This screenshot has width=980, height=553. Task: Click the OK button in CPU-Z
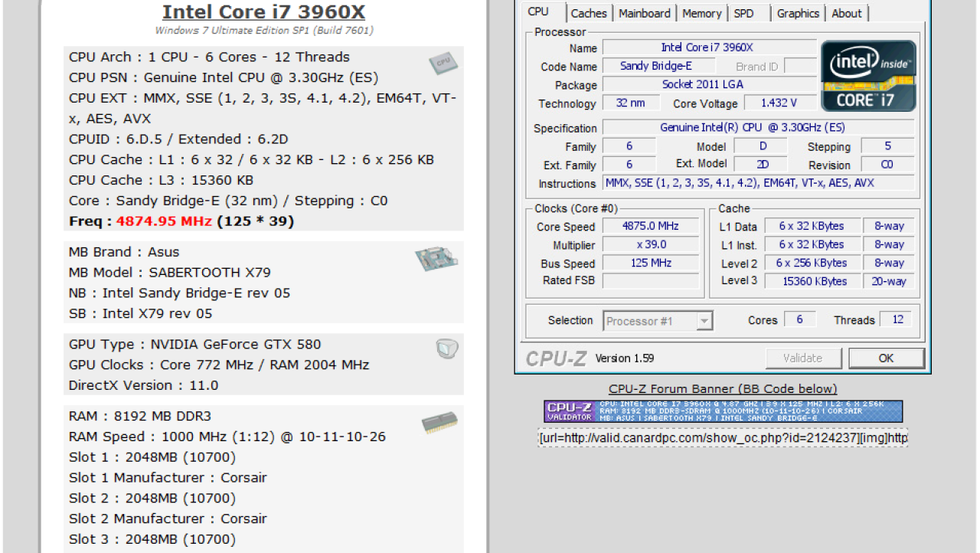click(x=886, y=358)
